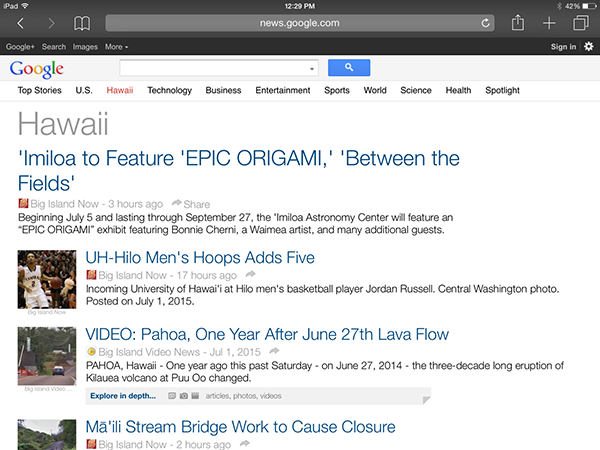Viewport: 600px width, 450px height.
Task: Click Images in the top bar
Action: click(85, 47)
